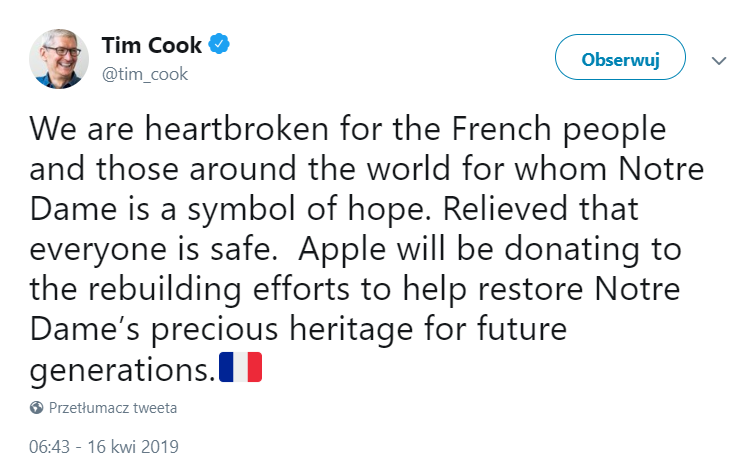Click the French flag emoji
Screen dimensions: 756x466
241,367
